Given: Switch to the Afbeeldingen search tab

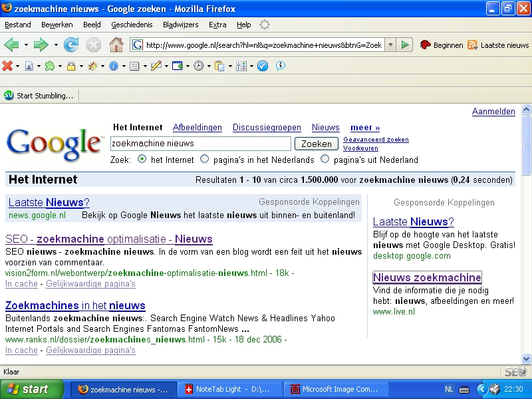Looking at the screenshot, I should tap(197, 128).
